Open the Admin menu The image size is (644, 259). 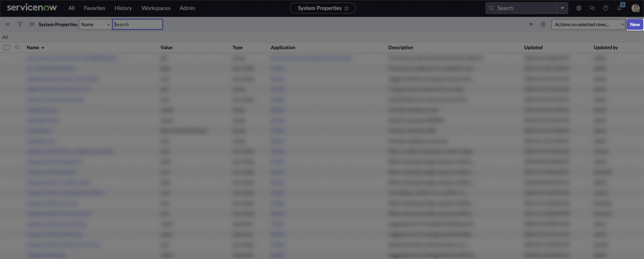pyautogui.click(x=187, y=8)
